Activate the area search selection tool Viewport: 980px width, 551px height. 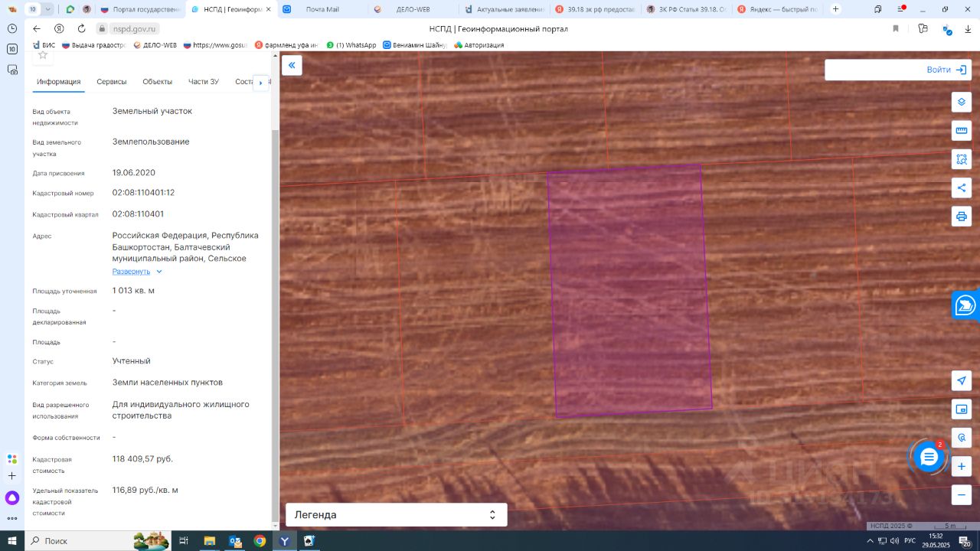[x=962, y=159]
